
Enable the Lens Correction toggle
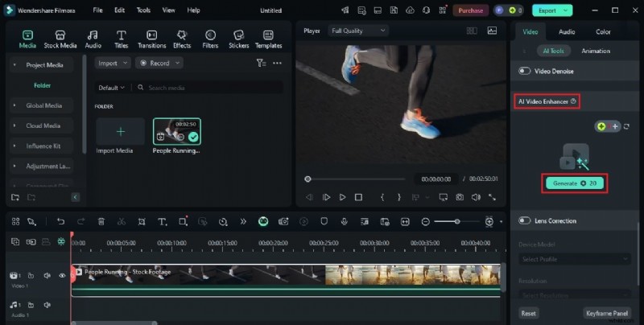click(525, 220)
